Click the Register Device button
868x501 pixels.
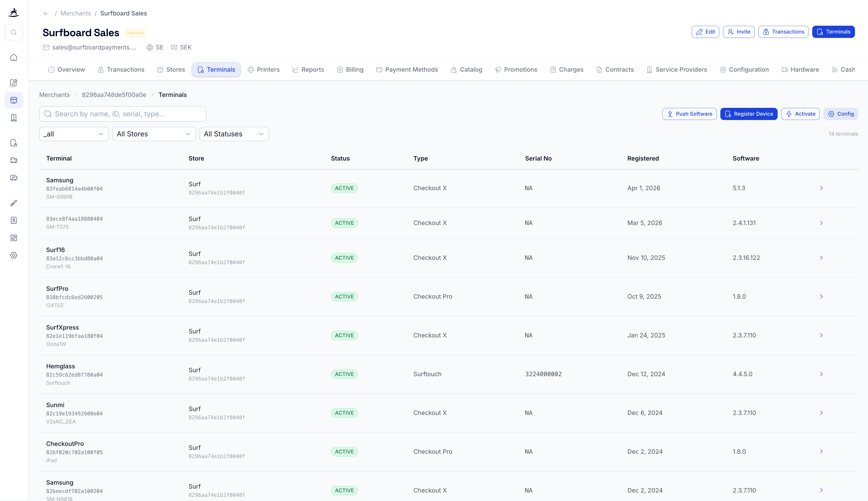pos(749,114)
